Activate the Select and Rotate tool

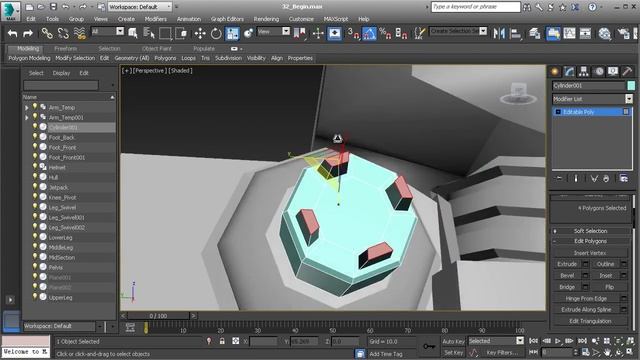coord(216,33)
